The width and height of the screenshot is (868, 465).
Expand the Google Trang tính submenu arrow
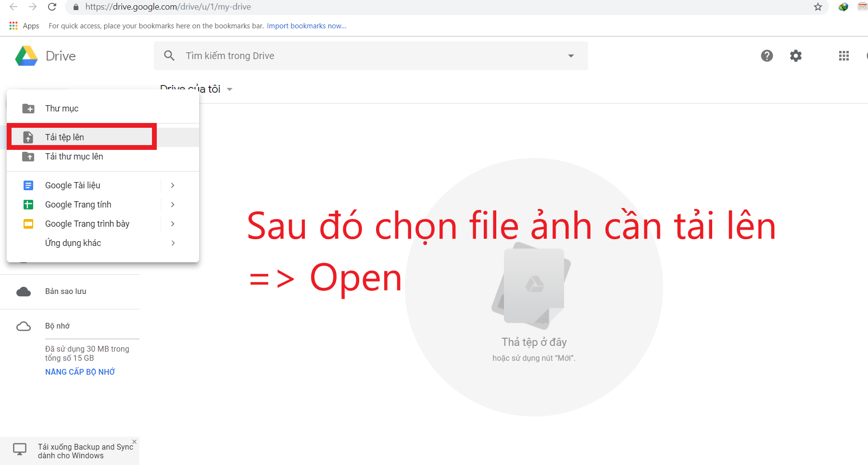tap(173, 205)
